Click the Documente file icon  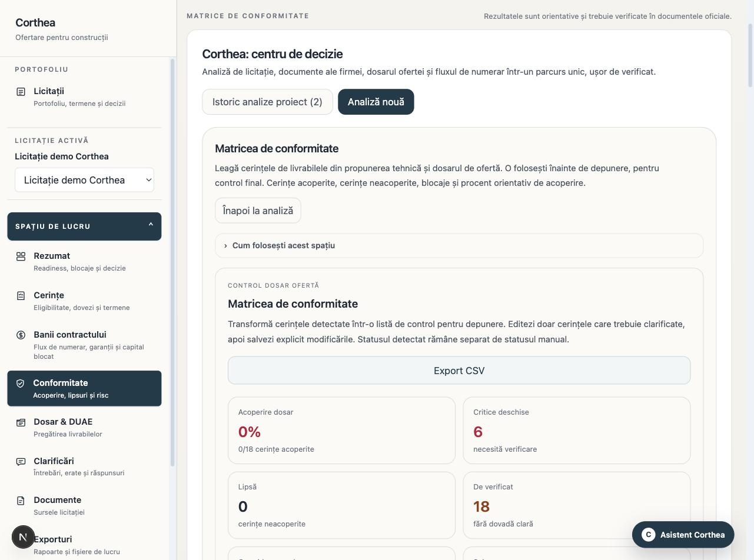click(x=21, y=501)
